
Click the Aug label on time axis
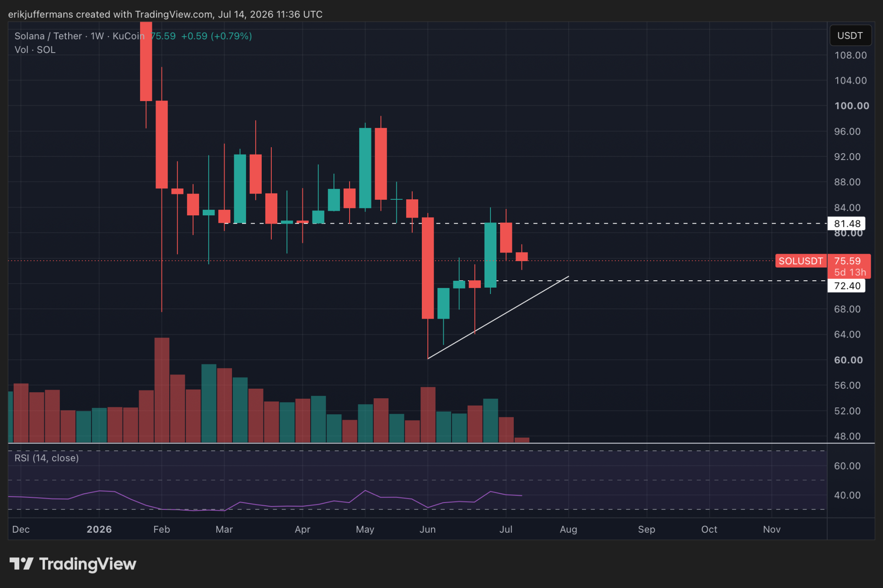pos(568,529)
